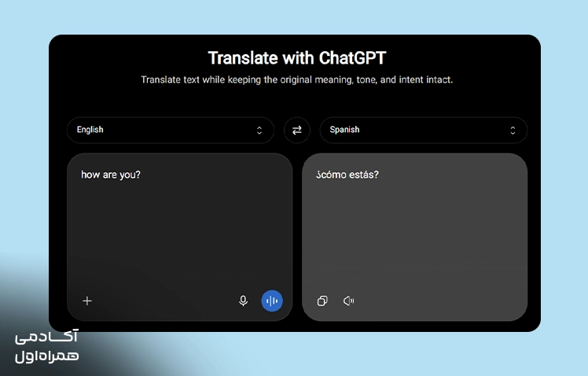
Task: Open the English source language dropdown
Action: pyautogui.click(x=171, y=131)
